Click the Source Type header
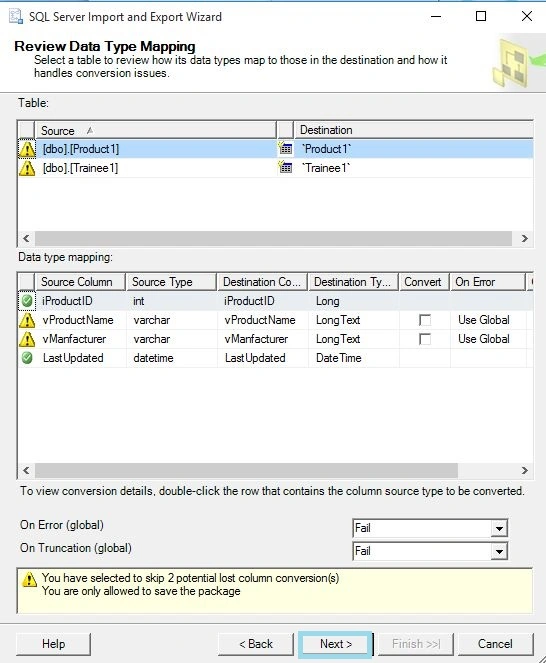546x663 pixels. pos(171,282)
